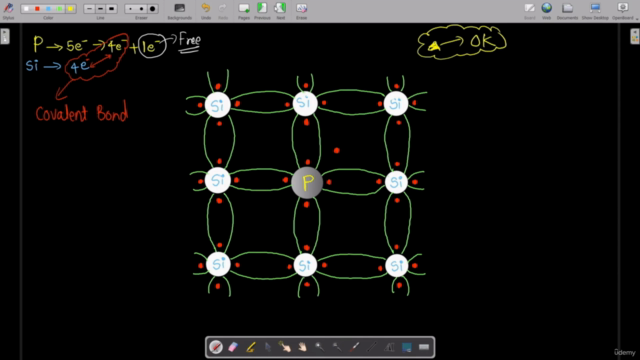The height and width of the screenshot is (360, 640).
Task: Select the Hand scroll page tool
Action: pos(302,347)
